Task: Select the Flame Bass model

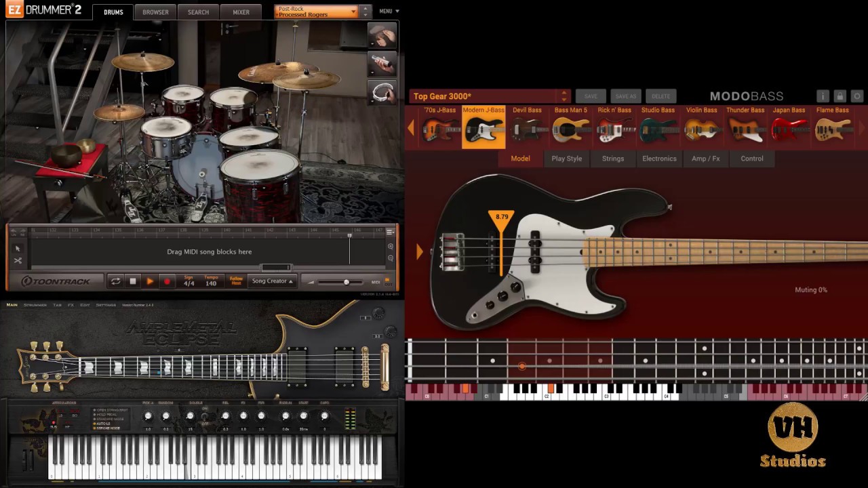Action: 832,127
